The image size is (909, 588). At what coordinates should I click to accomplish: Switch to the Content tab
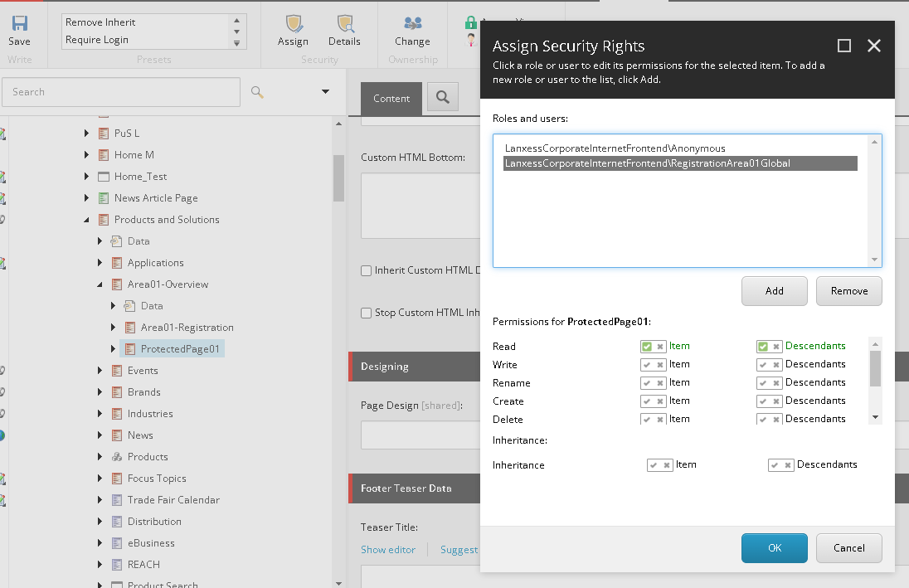click(x=391, y=99)
